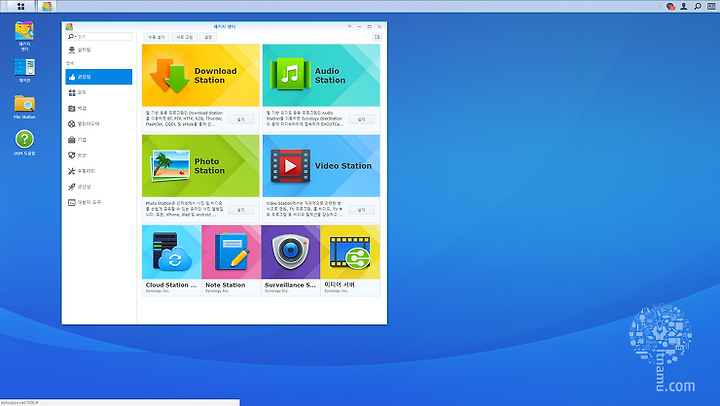The width and height of the screenshot is (720, 406).
Task: Select the Recommended (권장됨) thumbs-up category
Action: coord(99,77)
